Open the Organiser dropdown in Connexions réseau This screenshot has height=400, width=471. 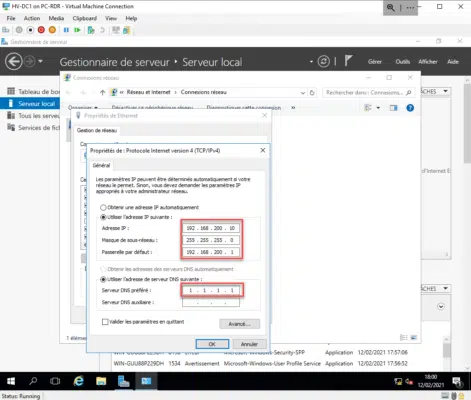pyautogui.click(x=83, y=108)
